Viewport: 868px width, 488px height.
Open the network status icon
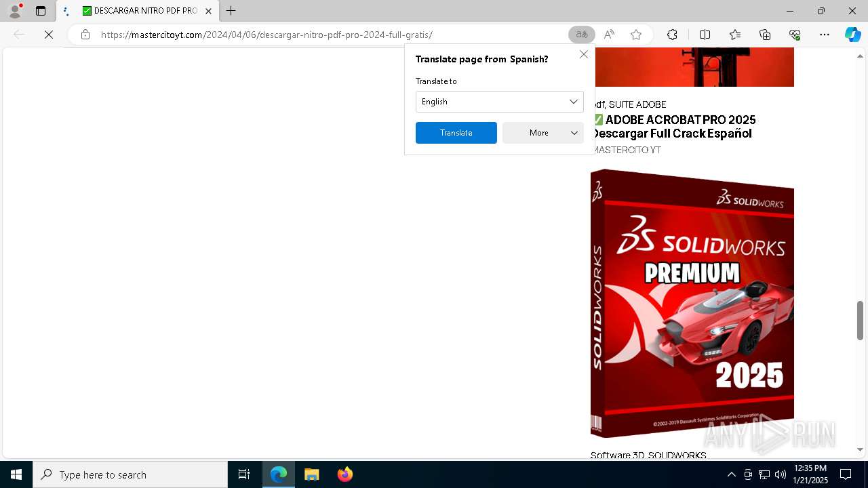pyautogui.click(x=764, y=474)
